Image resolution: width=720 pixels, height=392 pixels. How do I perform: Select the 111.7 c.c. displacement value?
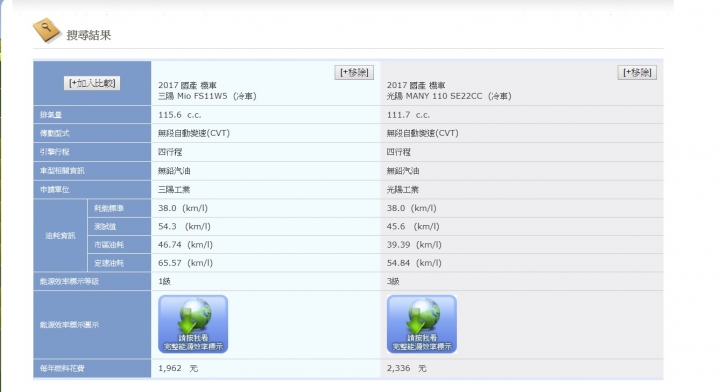point(408,115)
